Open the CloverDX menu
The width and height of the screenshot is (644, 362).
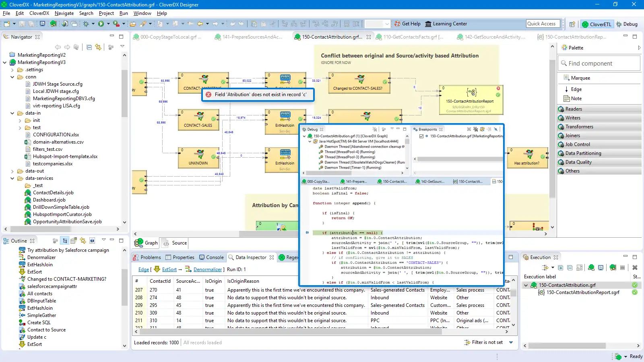[x=39, y=13]
